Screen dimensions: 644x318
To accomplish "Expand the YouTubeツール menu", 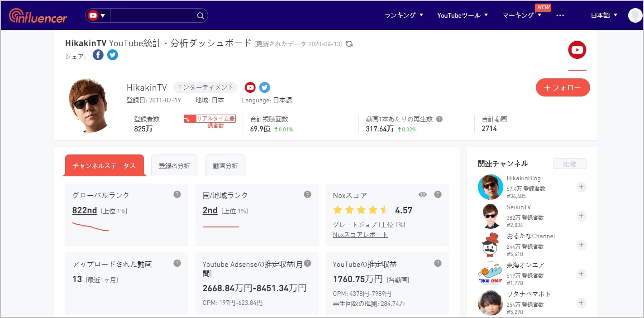I will [x=463, y=15].
